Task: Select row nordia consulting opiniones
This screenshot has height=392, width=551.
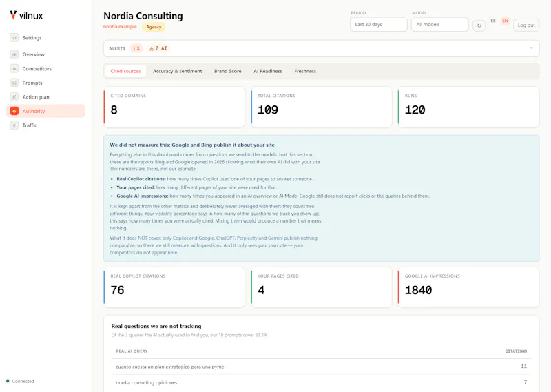Action: click(x=321, y=382)
